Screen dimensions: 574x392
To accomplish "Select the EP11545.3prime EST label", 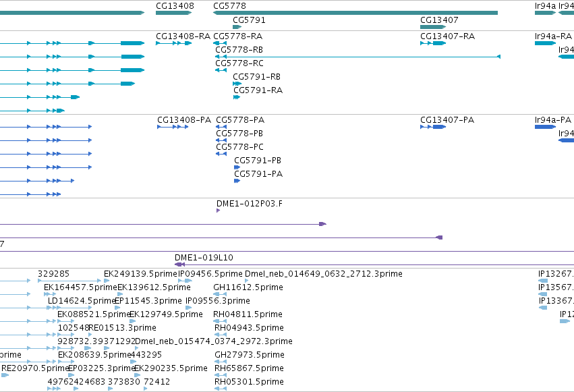I will point(148,301).
